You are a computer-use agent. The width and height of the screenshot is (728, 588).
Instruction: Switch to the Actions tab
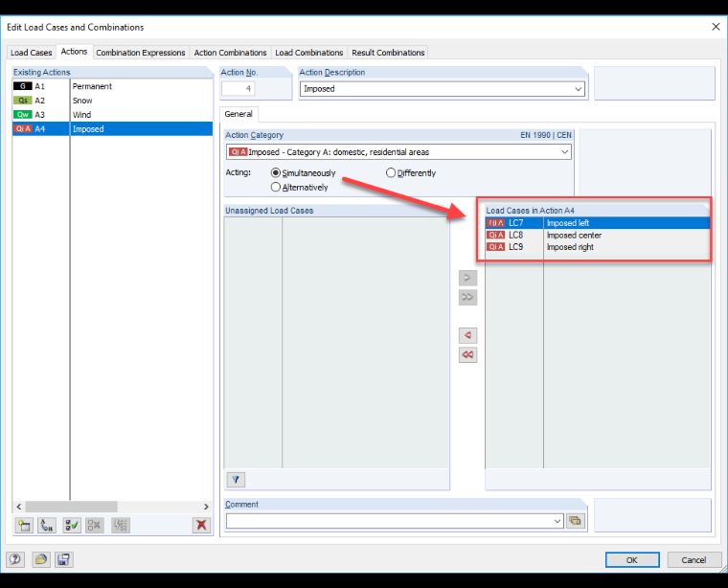75,52
